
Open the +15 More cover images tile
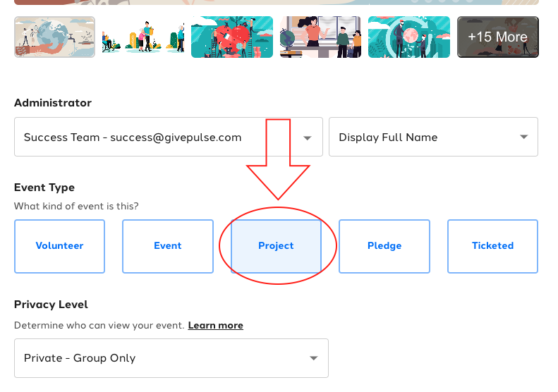point(498,37)
